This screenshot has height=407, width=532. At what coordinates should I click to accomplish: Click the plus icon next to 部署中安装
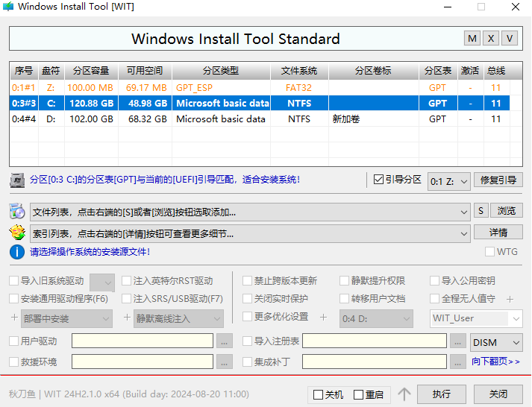[x=14, y=318]
